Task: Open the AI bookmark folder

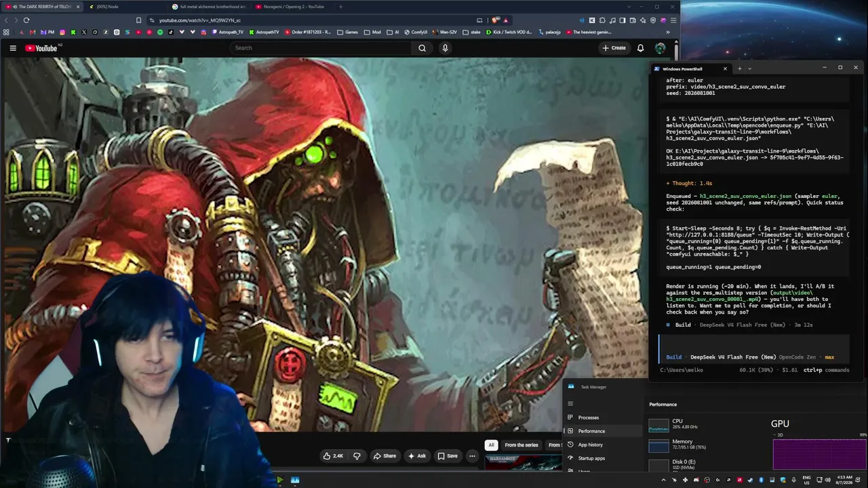Action: pyautogui.click(x=393, y=32)
